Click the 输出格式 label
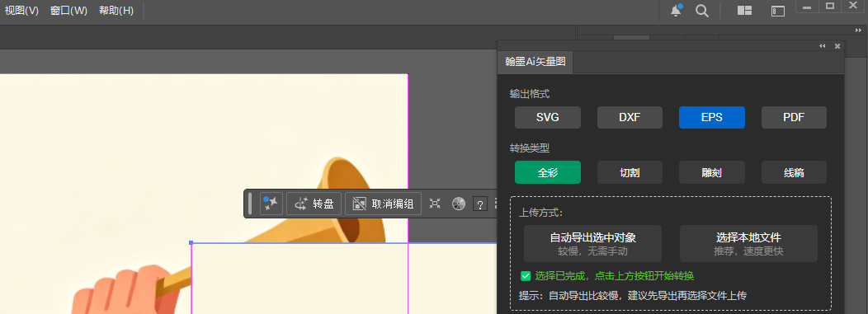This screenshot has width=868, height=314. pos(530,94)
